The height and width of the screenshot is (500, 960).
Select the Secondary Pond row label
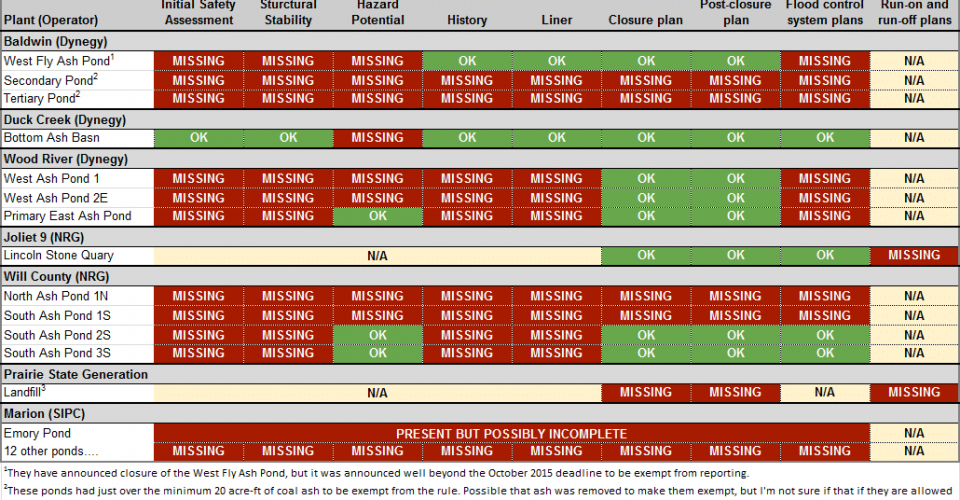click(x=50, y=80)
